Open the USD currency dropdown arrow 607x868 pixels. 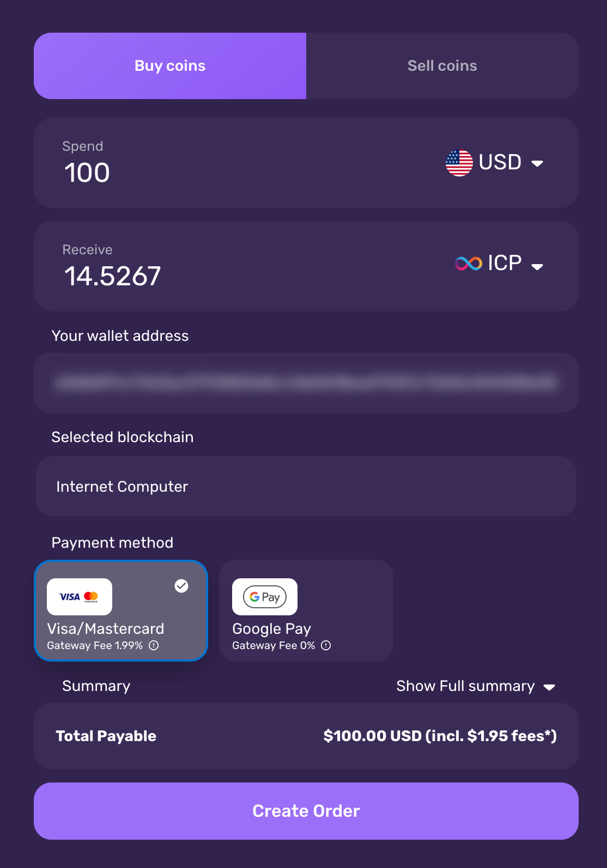pos(537,163)
